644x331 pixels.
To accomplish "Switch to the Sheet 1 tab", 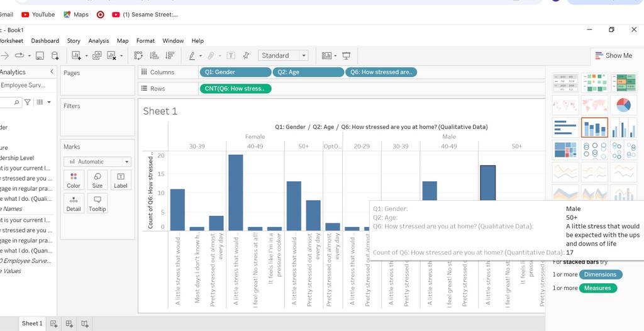I will click(x=32, y=323).
